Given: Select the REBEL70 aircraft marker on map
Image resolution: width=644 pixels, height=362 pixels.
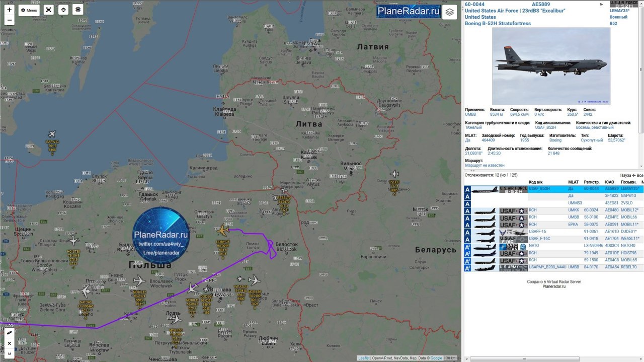Looking at the screenshot, I should (284, 190).
